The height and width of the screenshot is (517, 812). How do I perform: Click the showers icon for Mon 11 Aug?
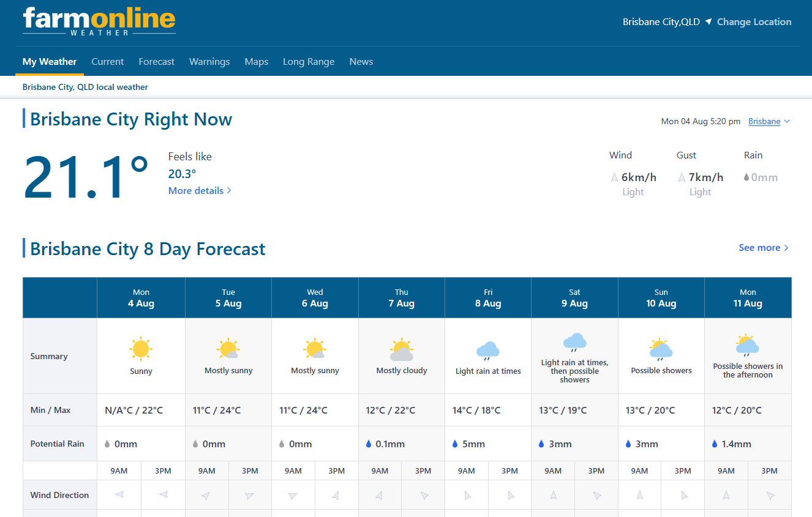coord(747,344)
